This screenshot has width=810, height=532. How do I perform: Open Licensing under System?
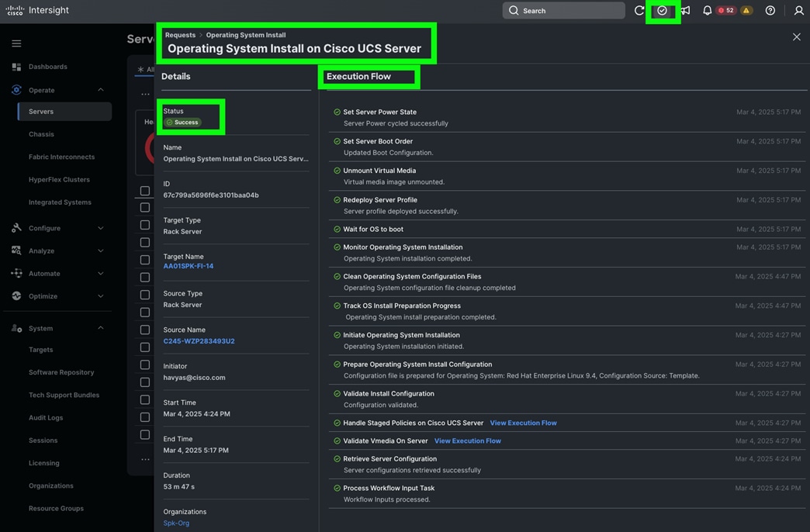click(44, 463)
